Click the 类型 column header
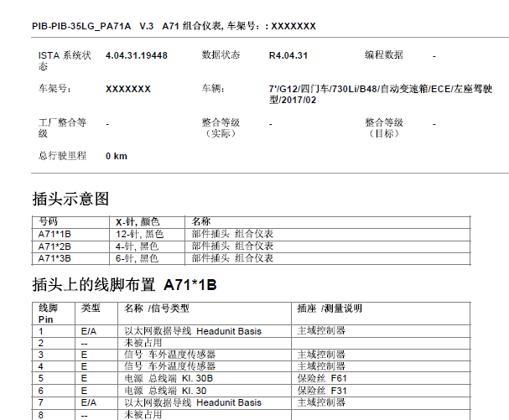 click(91, 308)
